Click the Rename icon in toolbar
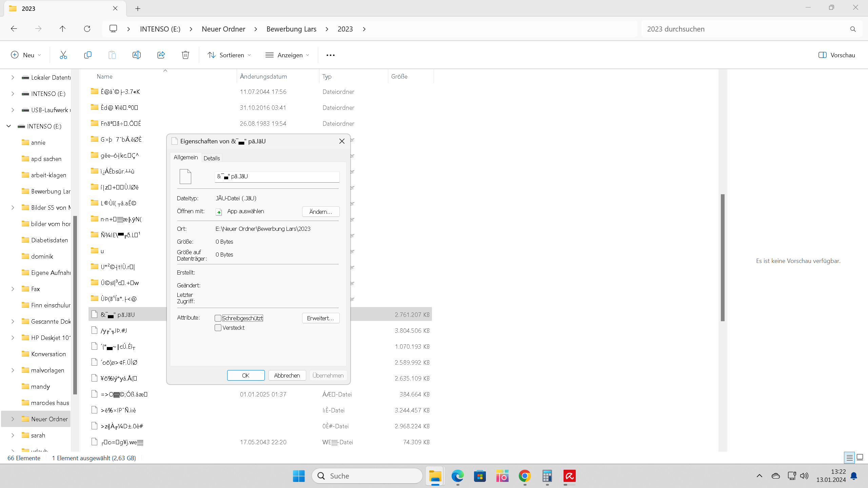This screenshot has width=868, height=488. [137, 55]
